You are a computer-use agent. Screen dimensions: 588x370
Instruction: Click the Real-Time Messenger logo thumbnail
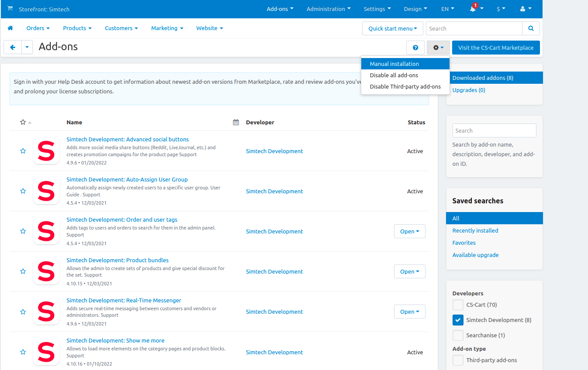coord(46,312)
